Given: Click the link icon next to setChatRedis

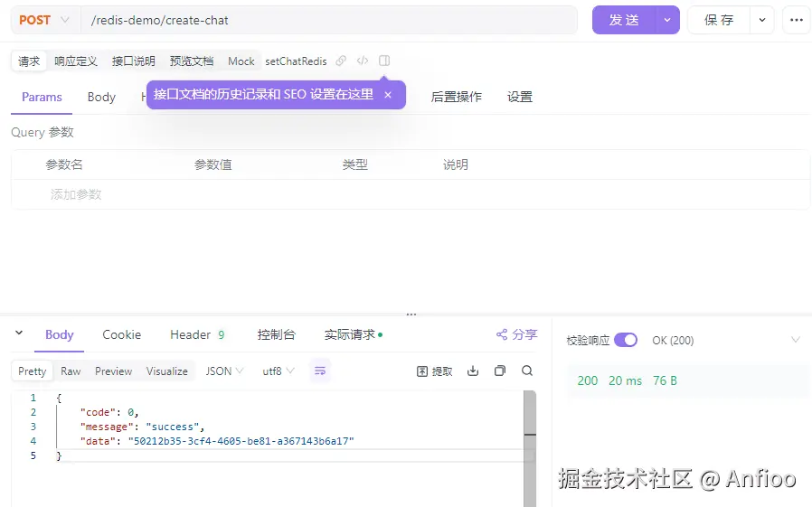Looking at the screenshot, I should [341, 61].
